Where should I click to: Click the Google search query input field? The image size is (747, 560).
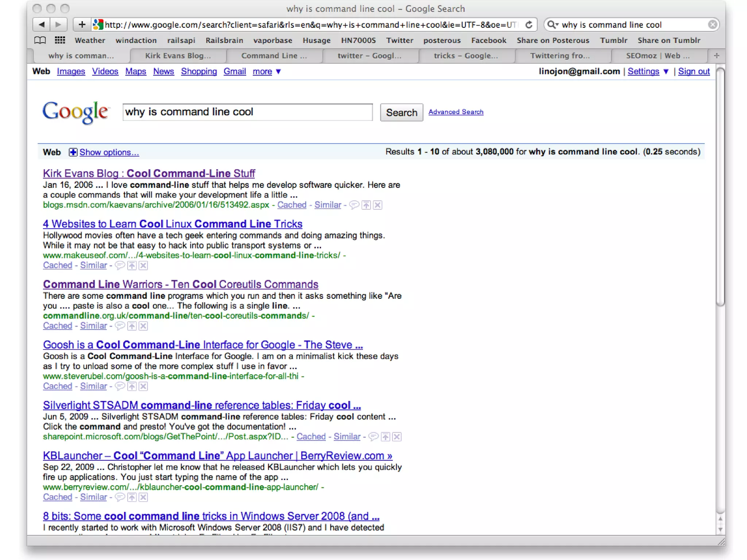[247, 112]
